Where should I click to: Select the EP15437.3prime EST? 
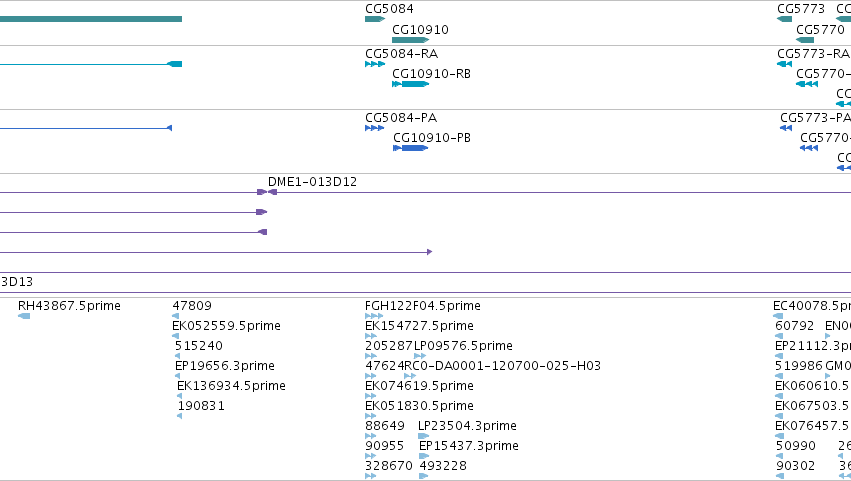point(469,446)
